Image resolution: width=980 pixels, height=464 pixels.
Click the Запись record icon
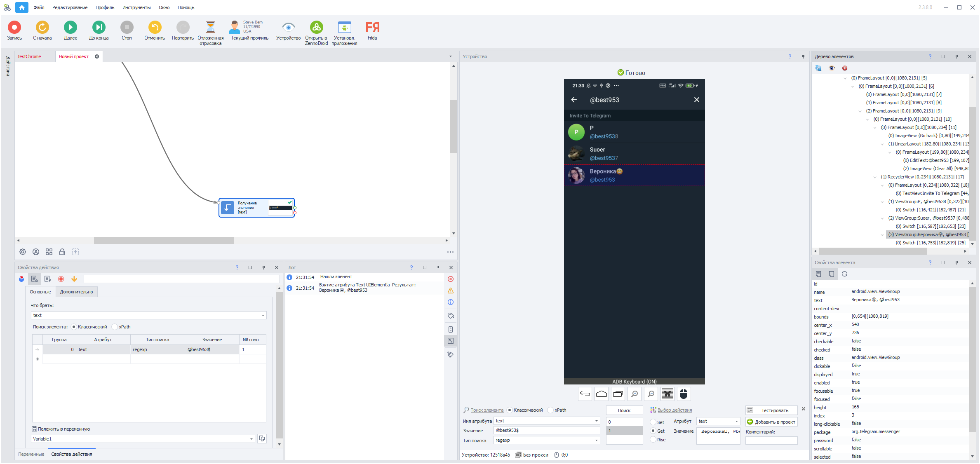point(14,27)
